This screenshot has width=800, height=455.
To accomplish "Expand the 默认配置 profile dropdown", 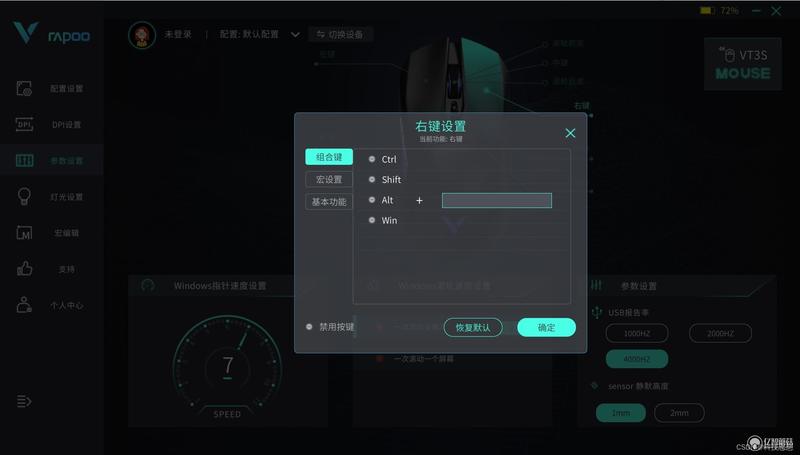I will pyautogui.click(x=295, y=35).
